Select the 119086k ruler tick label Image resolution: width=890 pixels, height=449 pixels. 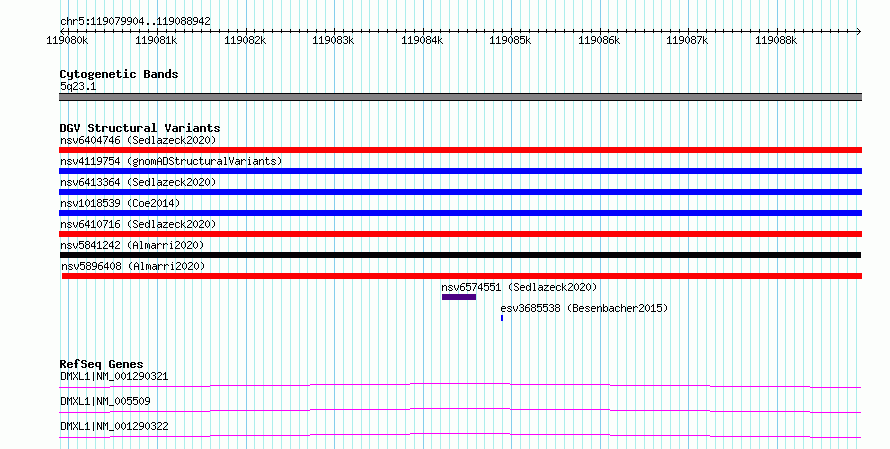coord(599,40)
